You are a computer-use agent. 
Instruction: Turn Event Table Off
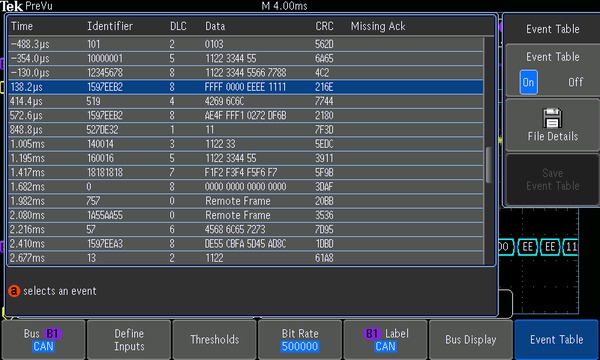point(576,82)
